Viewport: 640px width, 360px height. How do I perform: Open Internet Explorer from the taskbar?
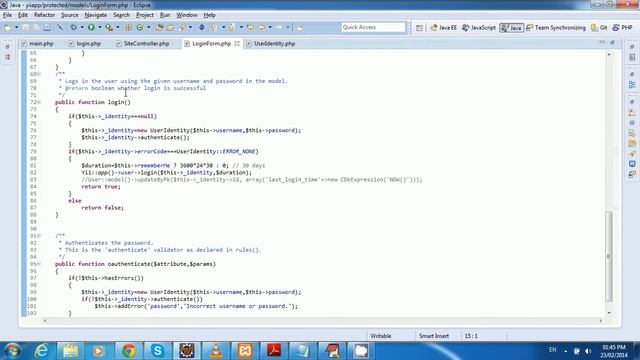click(x=42, y=351)
